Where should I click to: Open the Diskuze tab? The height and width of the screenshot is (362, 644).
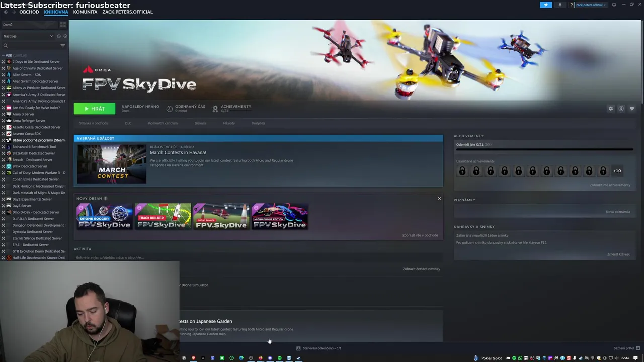point(200,123)
